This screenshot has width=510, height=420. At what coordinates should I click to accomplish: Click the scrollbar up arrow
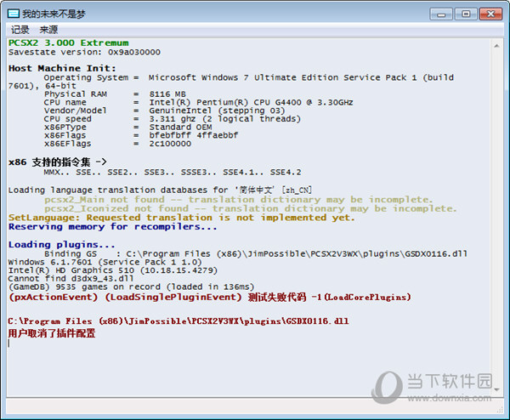496,46
